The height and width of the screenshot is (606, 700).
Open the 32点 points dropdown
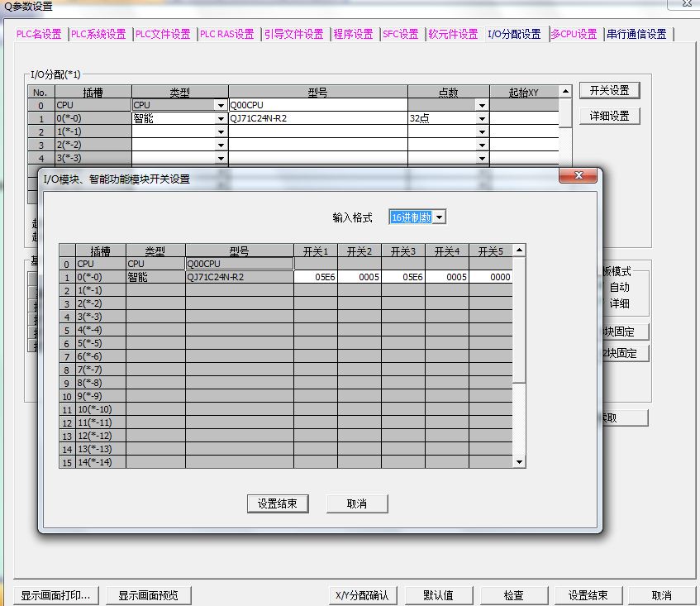coord(482,119)
